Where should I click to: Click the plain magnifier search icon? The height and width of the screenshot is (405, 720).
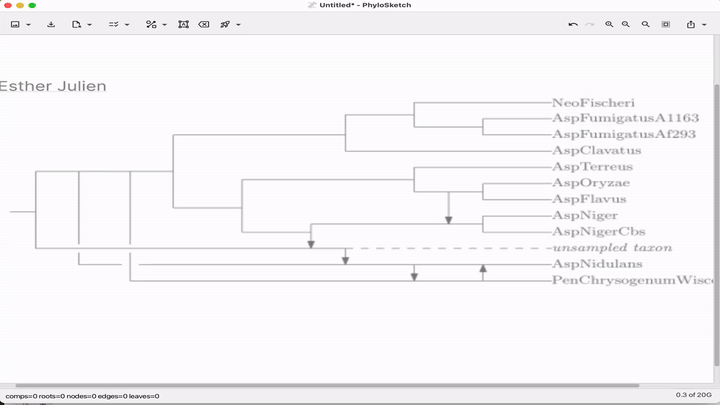pos(646,24)
